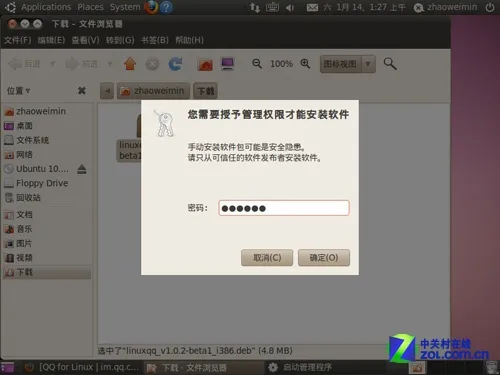
Task: Click the Forward button in toolbar
Action: (82, 64)
